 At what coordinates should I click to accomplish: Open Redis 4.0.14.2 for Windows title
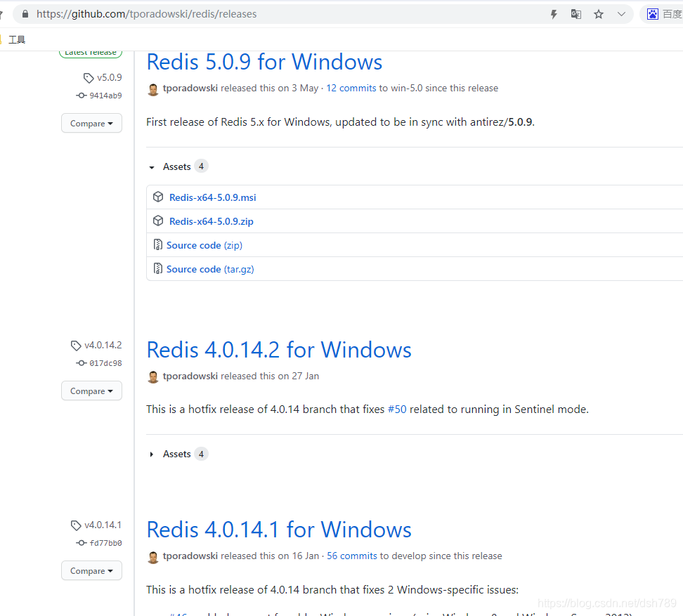[x=279, y=350]
